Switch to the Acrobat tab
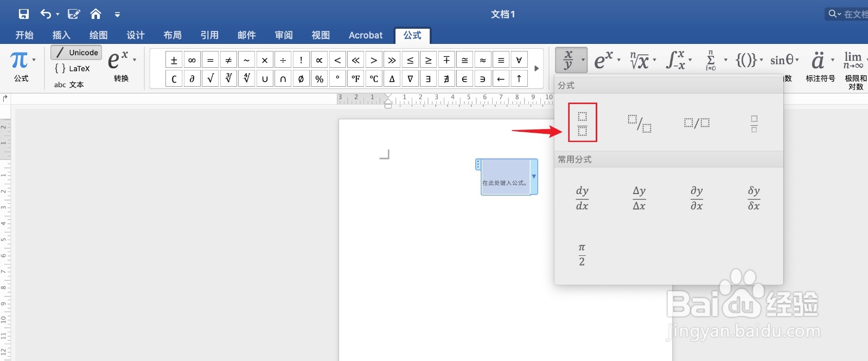This screenshot has width=868, height=361. click(x=366, y=35)
